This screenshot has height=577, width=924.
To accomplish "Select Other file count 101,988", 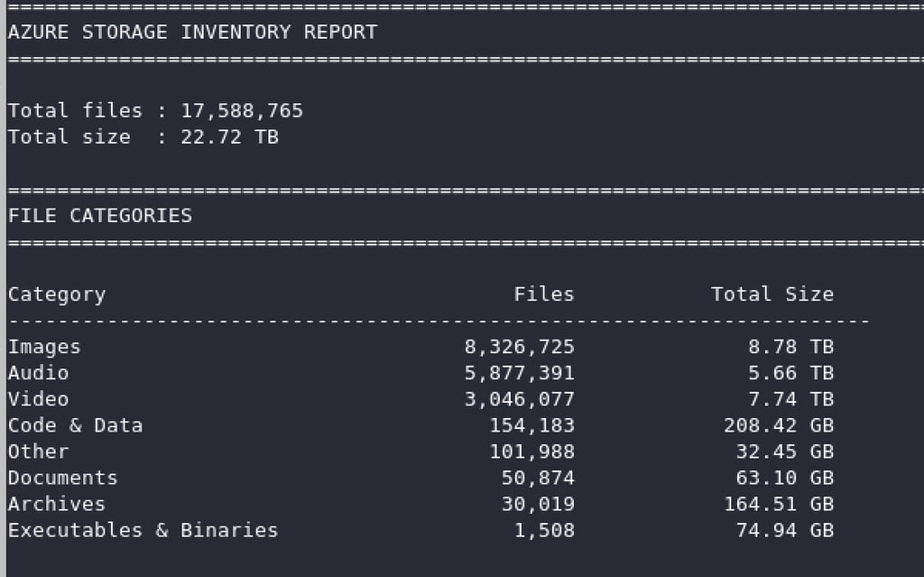I will click(x=531, y=451).
